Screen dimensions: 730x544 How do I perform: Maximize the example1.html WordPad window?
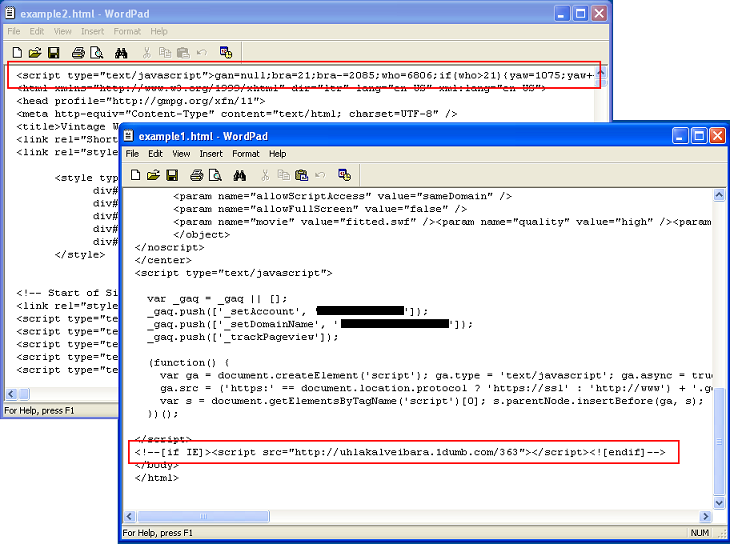pyautogui.click(x=699, y=135)
